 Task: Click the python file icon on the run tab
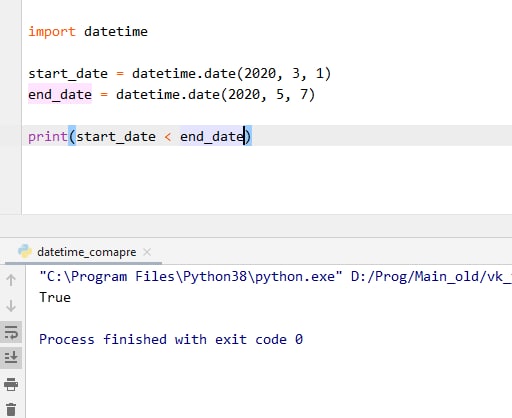(x=25, y=251)
